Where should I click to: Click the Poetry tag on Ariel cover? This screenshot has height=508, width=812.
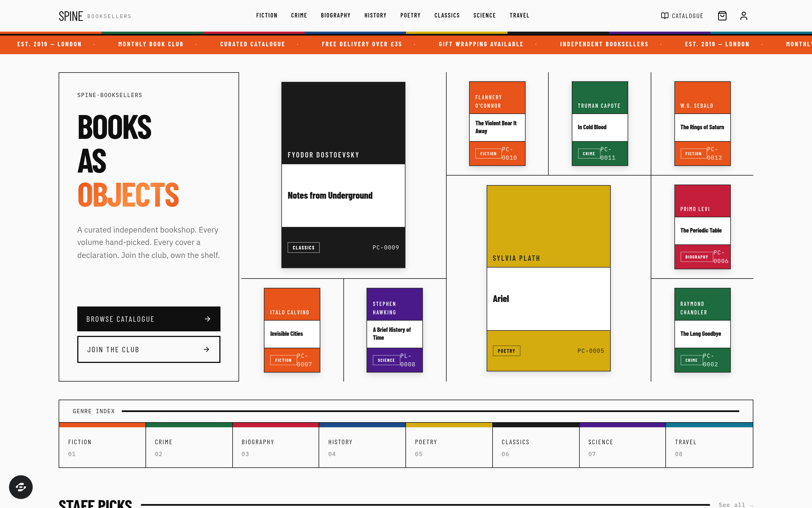506,351
